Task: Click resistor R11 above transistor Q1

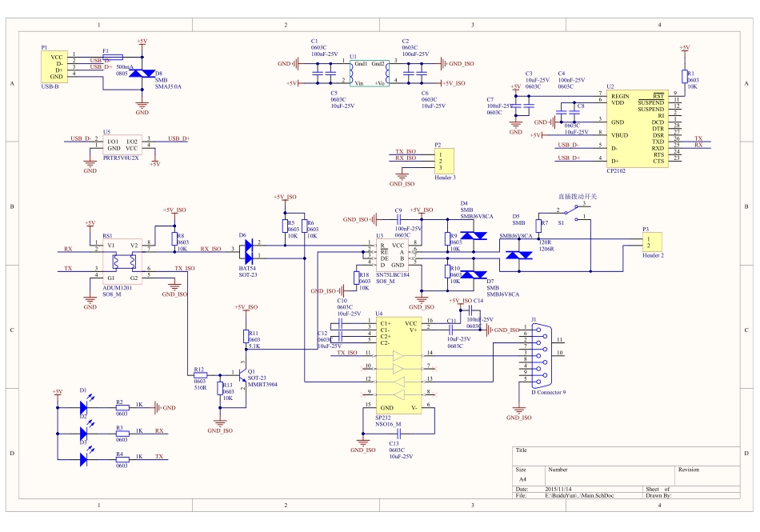Action: click(x=246, y=336)
